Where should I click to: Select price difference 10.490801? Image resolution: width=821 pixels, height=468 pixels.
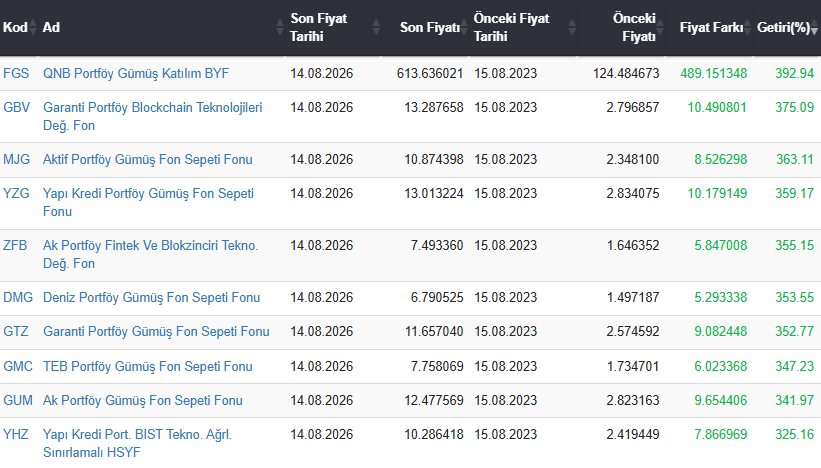(x=717, y=107)
